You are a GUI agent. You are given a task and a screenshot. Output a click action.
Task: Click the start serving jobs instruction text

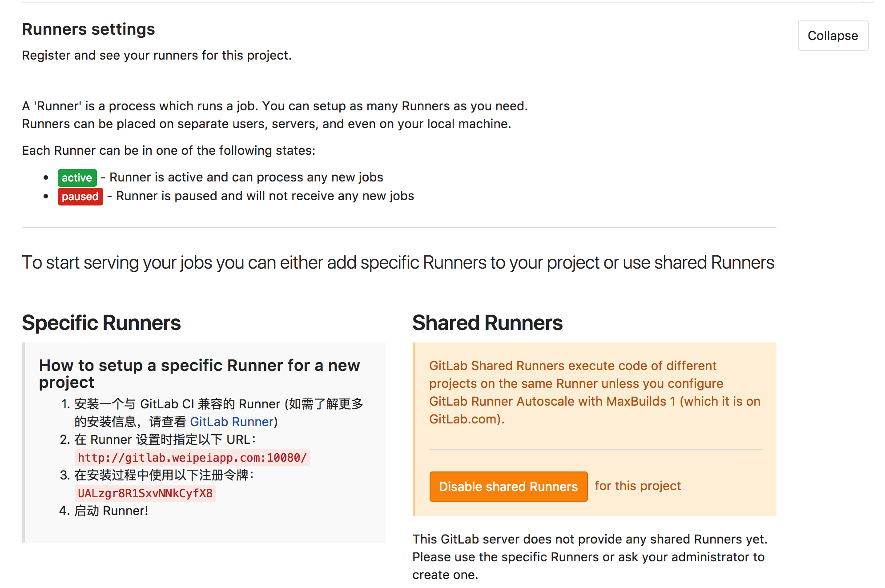(398, 262)
